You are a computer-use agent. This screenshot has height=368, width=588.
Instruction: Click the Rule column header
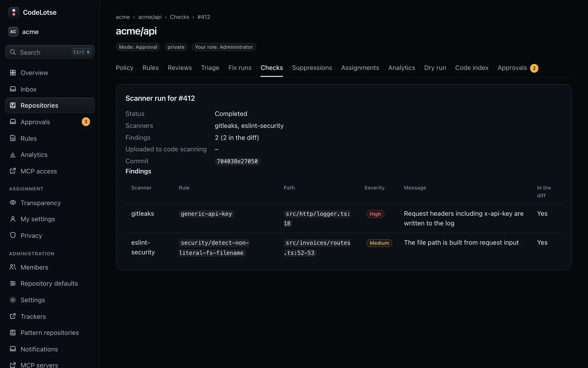click(x=184, y=188)
